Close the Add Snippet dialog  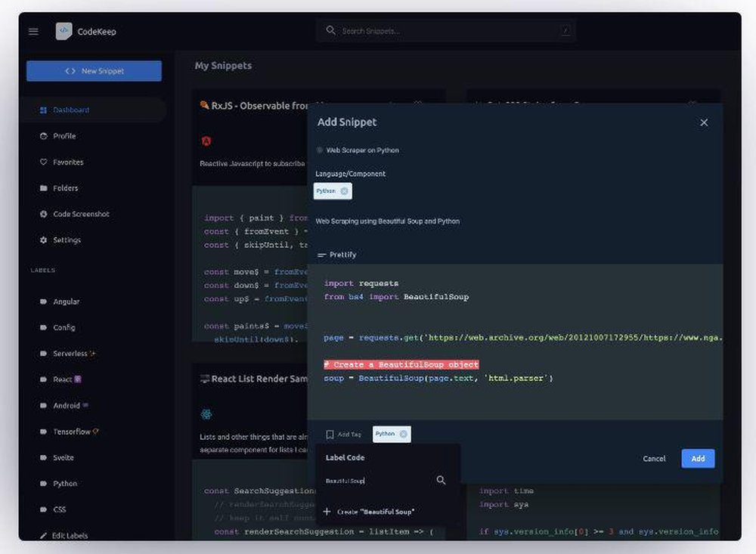coord(704,122)
